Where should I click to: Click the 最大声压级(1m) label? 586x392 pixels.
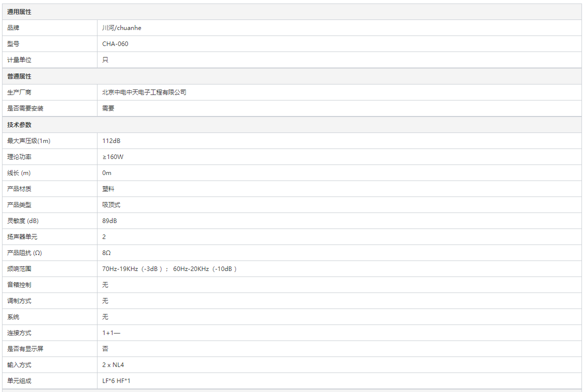pyautogui.click(x=29, y=141)
